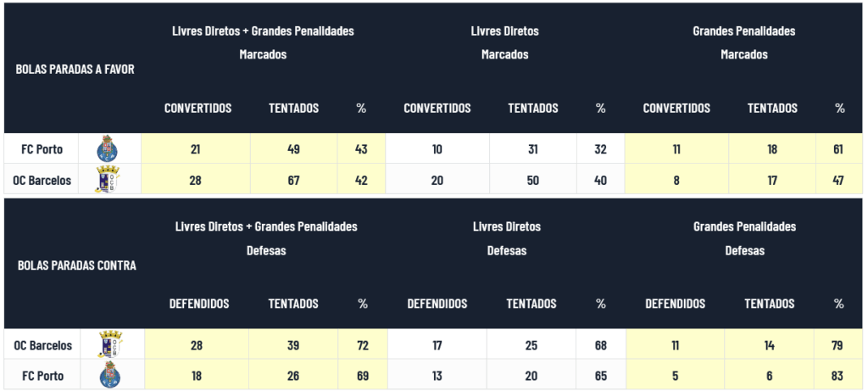Click Livres Diretos + Grandes Penalidades Defesas header
This screenshot has height=391, width=868.
266,238
